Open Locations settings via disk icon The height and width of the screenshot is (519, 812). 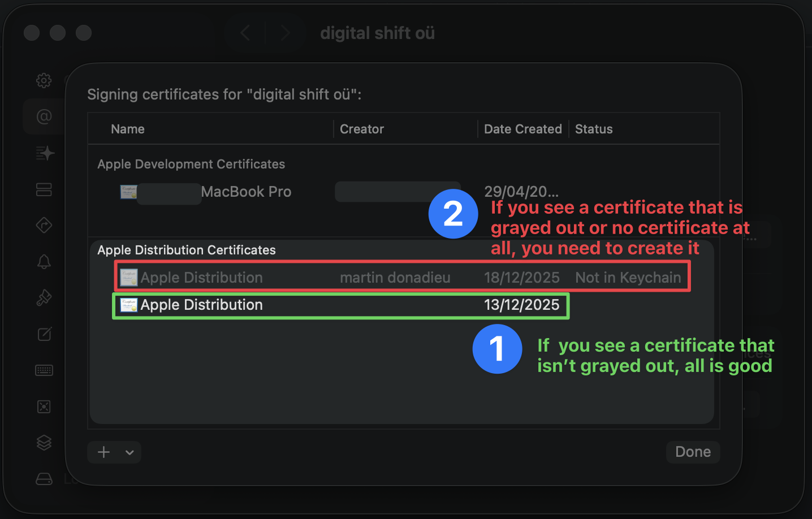44,479
